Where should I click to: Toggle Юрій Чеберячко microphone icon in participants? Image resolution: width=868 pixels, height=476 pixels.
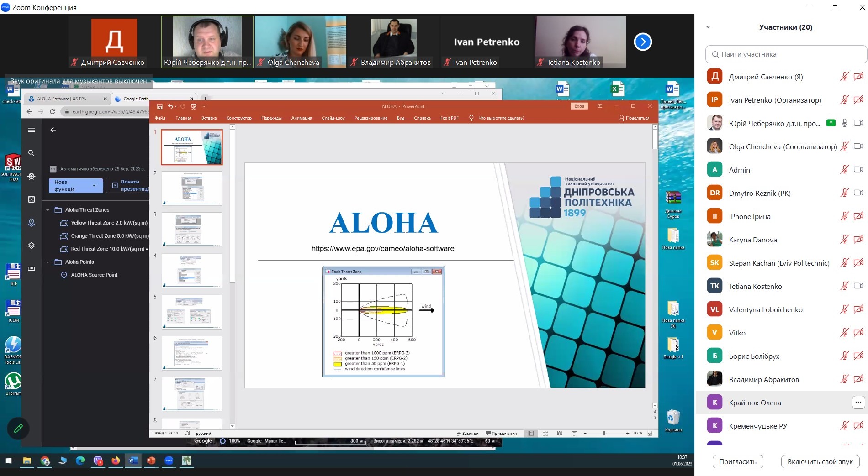pos(845,123)
